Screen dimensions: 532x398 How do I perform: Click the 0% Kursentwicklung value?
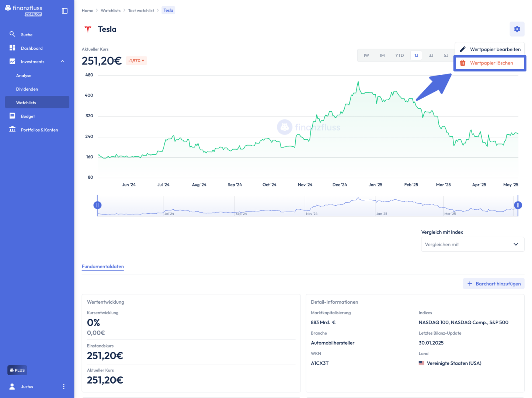[x=93, y=322]
